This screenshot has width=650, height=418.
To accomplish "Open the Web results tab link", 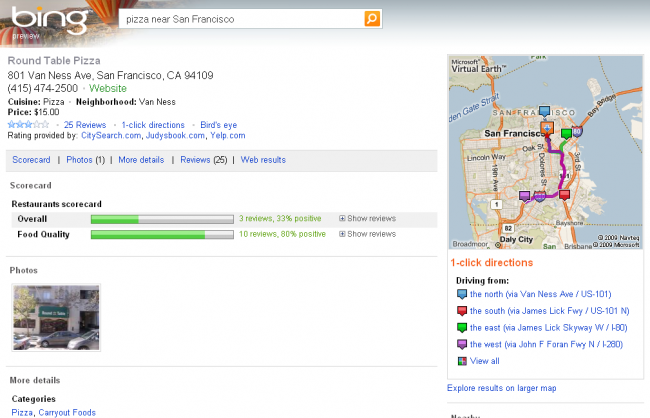I will tap(263, 160).
